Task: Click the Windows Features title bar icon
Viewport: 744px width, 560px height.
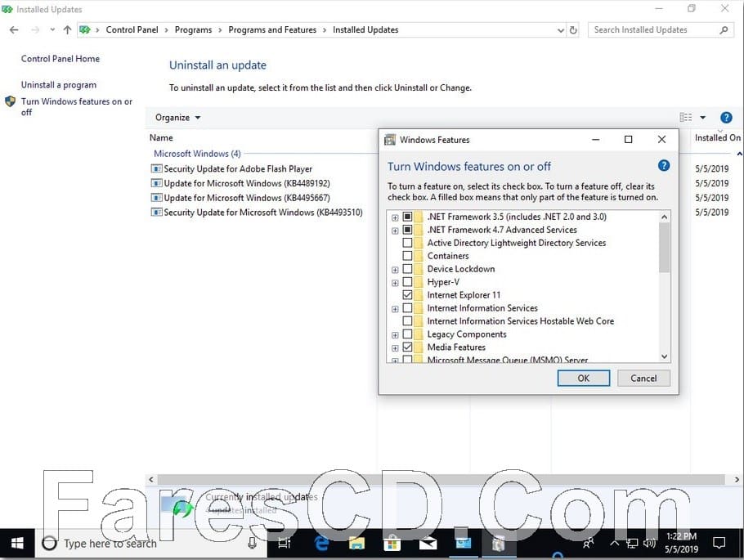Action: pyautogui.click(x=390, y=140)
